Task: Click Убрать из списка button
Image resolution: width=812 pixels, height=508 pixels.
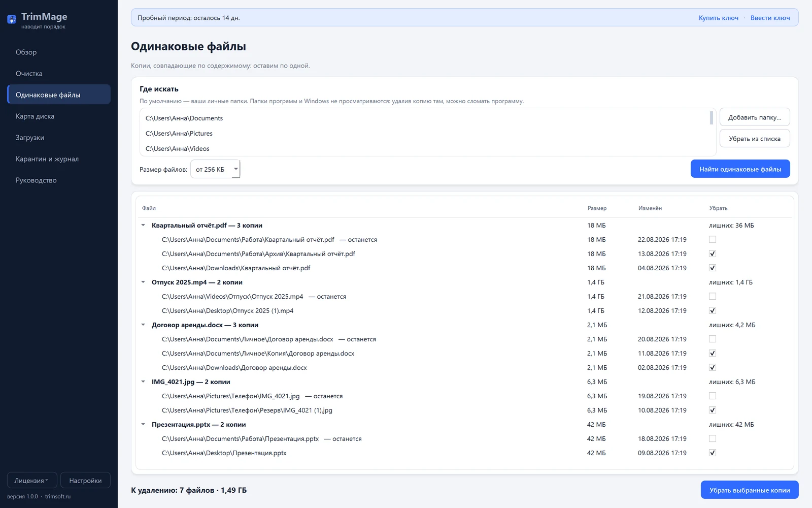Action: click(755, 139)
